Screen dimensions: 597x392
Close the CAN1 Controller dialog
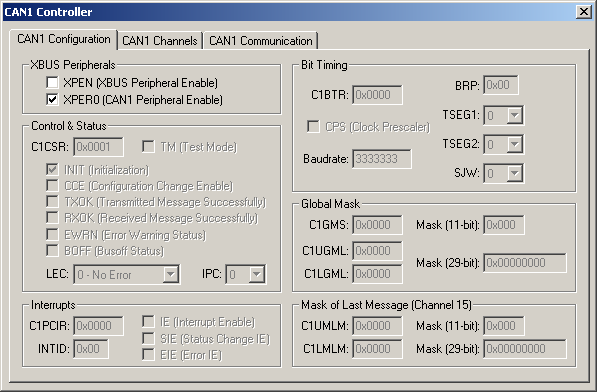coord(584,12)
